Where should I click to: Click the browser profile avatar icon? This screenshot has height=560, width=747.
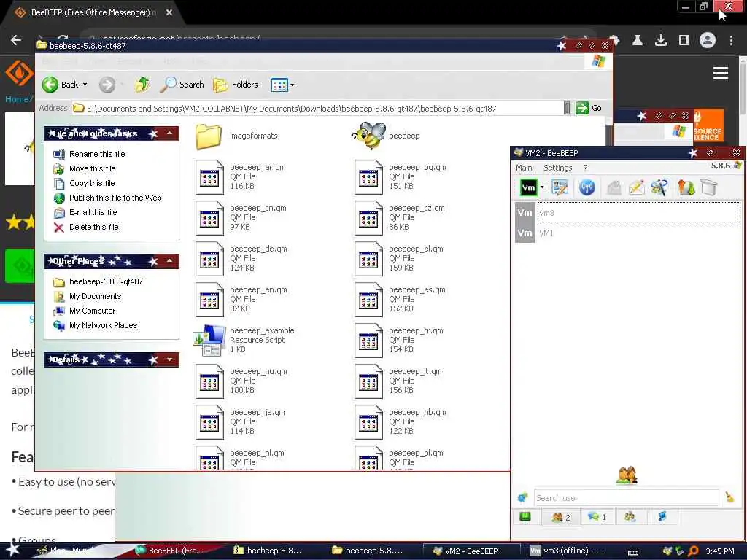tap(708, 41)
